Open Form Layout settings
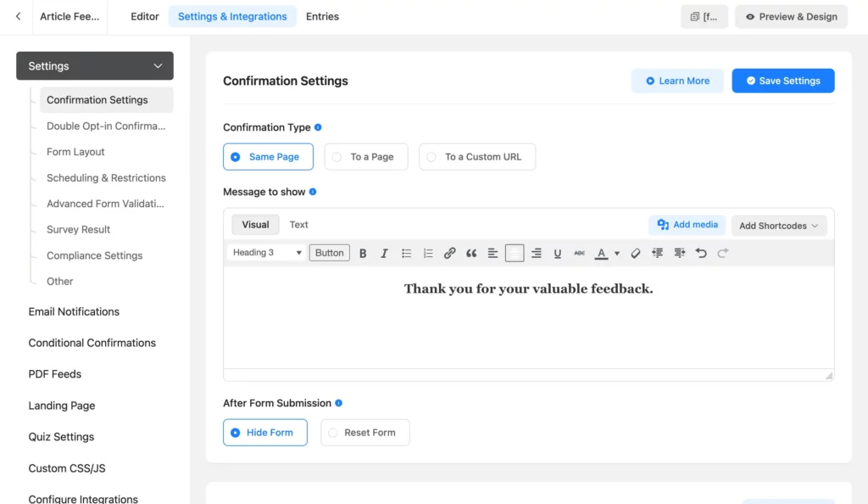Screen dimensions: 868x504 (x=75, y=152)
